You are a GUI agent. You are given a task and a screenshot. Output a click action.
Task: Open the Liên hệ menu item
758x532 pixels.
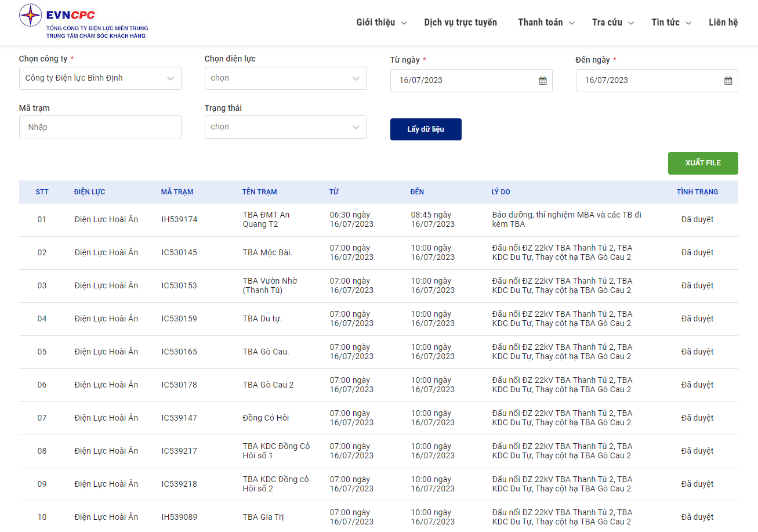click(723, 23)
